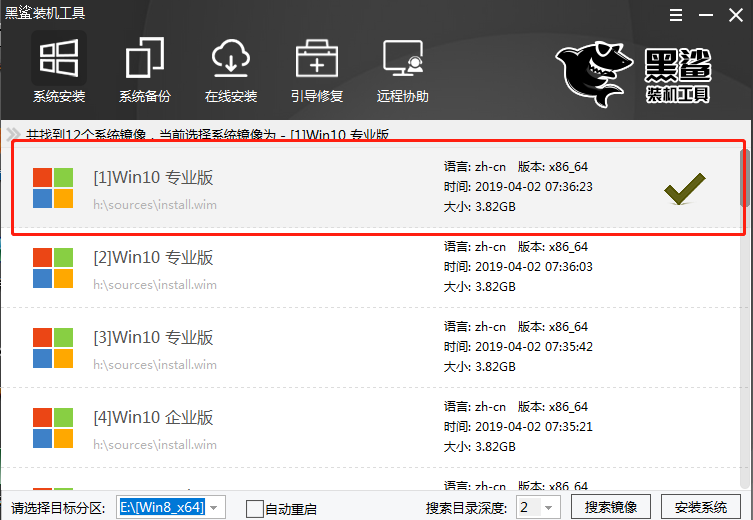This screenshot has width=753, height=520.
Task: Click the install.wim path under [2]Win10 专业版
Action: click(155, 285)
